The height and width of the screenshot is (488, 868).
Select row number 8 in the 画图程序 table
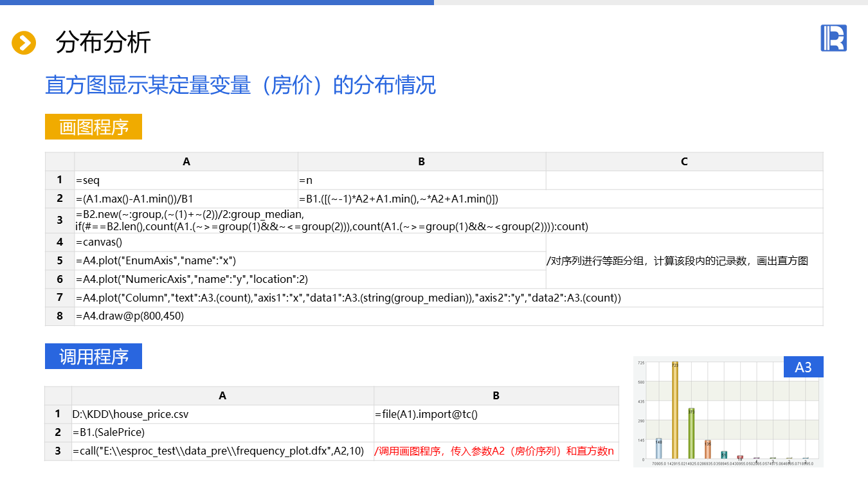60,316
